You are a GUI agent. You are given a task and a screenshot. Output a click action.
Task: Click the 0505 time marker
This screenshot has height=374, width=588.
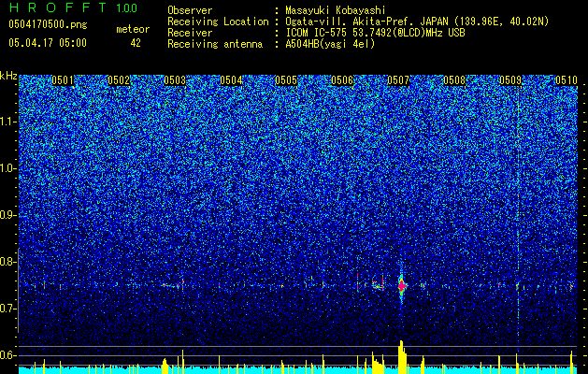(x=286, y=80)
